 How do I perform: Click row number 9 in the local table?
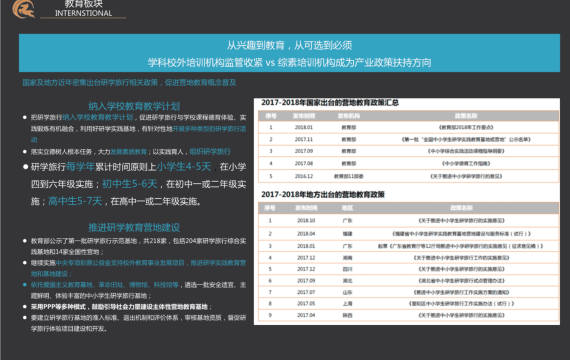point(270,315)
